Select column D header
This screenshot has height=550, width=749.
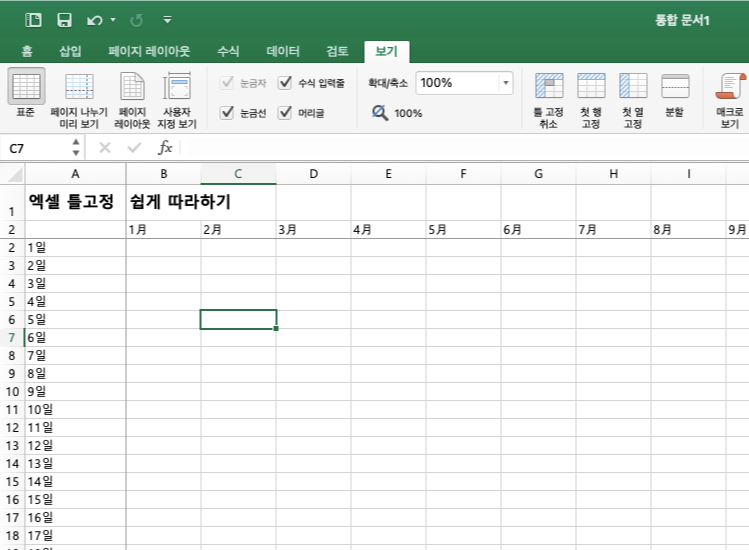tap(313, 174)
